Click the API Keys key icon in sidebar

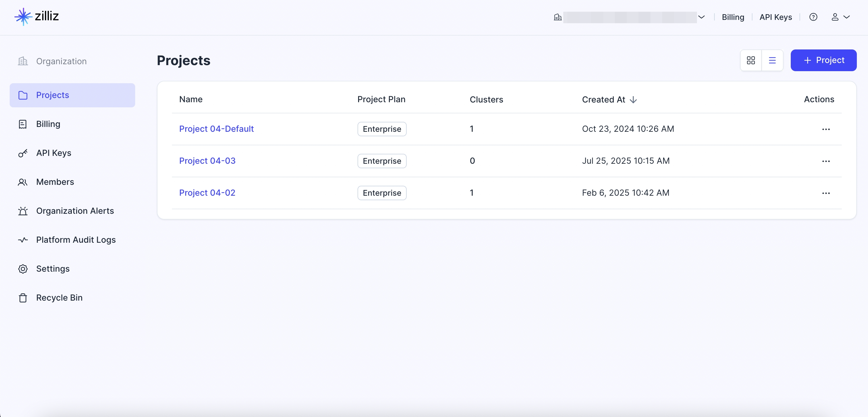[x=23, y=153]
